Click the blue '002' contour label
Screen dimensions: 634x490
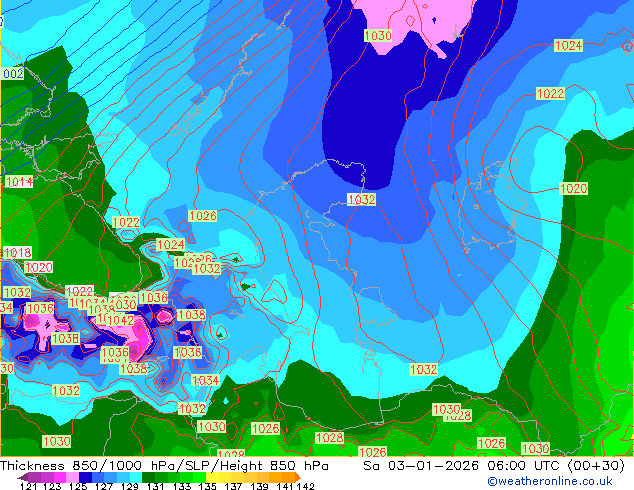pos(13,74)
